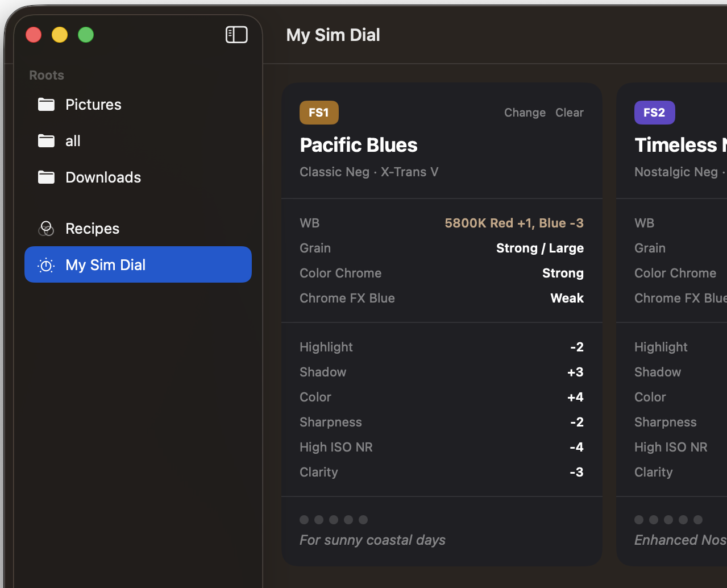
Task: Set Pacific Blues rating to three dots
Action: click(x=334, y=520)
